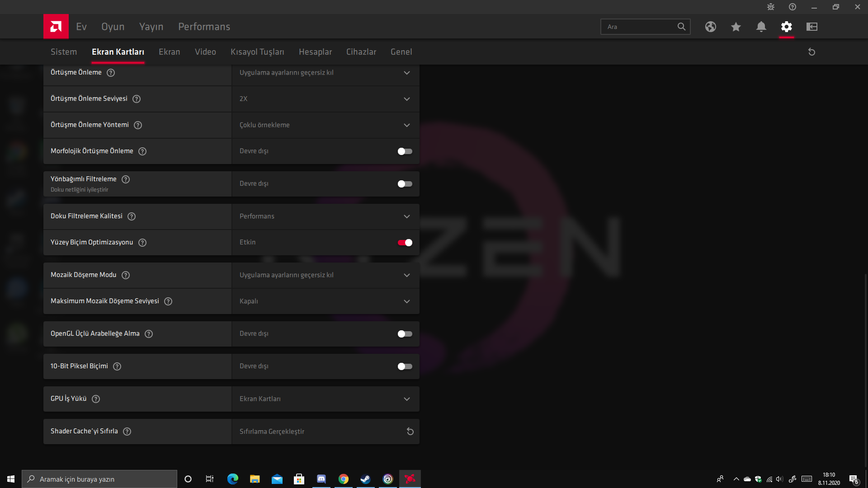Reset settings with top-right undo arrow
Image resolution: width=868 pixels, height=488 pixels.
[811, 52]
